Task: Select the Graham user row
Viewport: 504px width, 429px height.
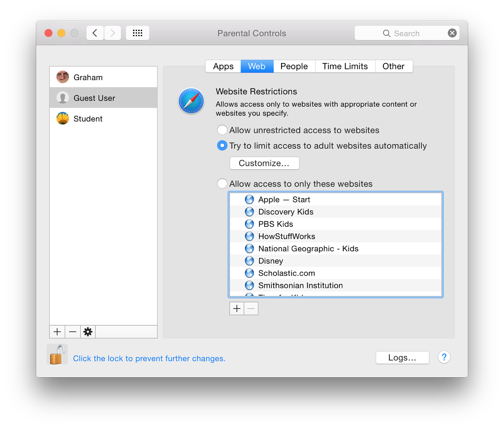Action: coord(104,77)
